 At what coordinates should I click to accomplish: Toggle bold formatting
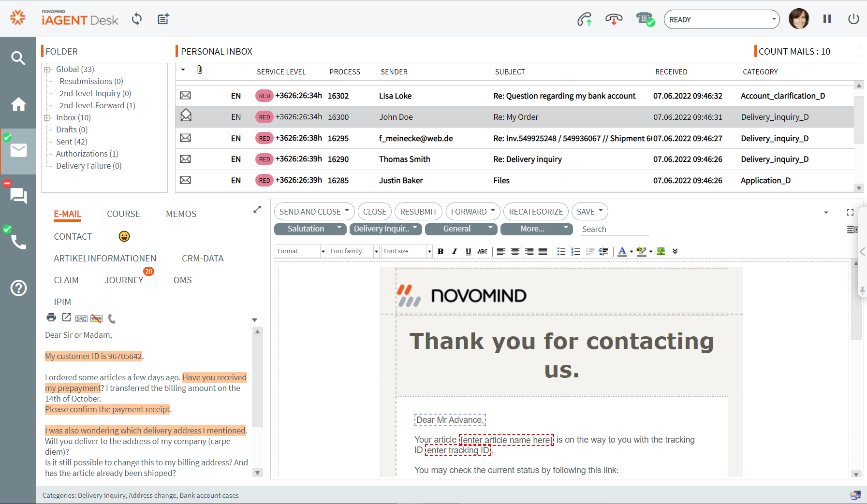[441, 251]
